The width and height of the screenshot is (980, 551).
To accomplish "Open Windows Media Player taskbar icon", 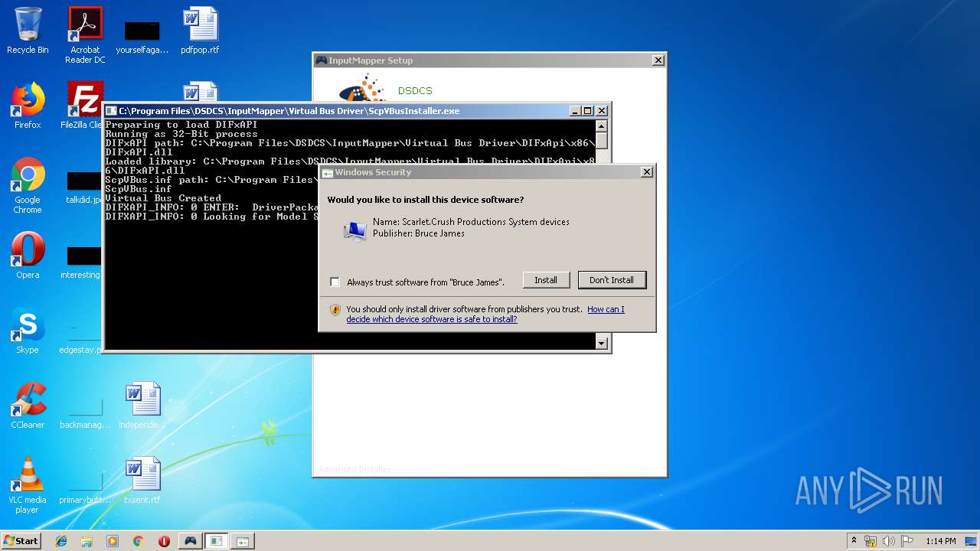I will click(x=113, y=541).
